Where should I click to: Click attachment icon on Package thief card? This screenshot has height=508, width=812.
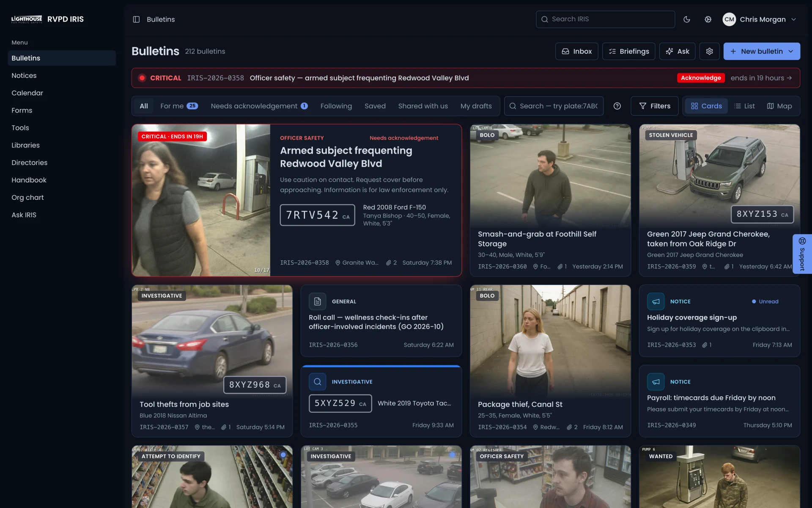point(569,427)
